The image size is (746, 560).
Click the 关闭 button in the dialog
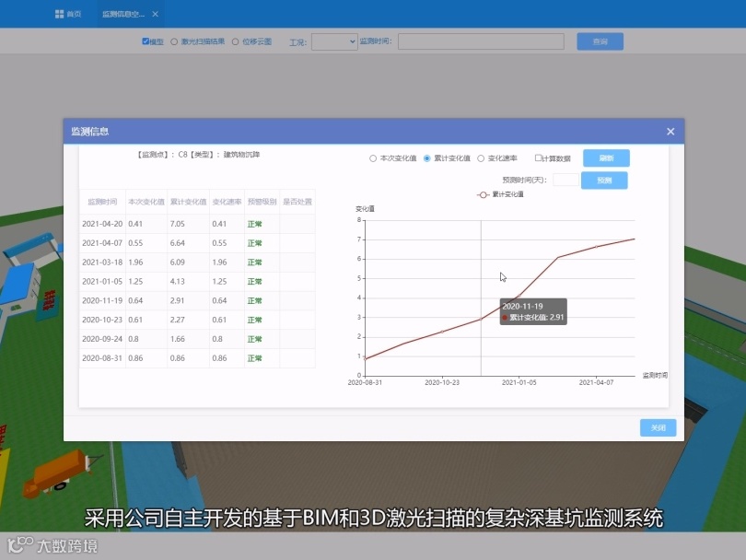click(658, 427)
